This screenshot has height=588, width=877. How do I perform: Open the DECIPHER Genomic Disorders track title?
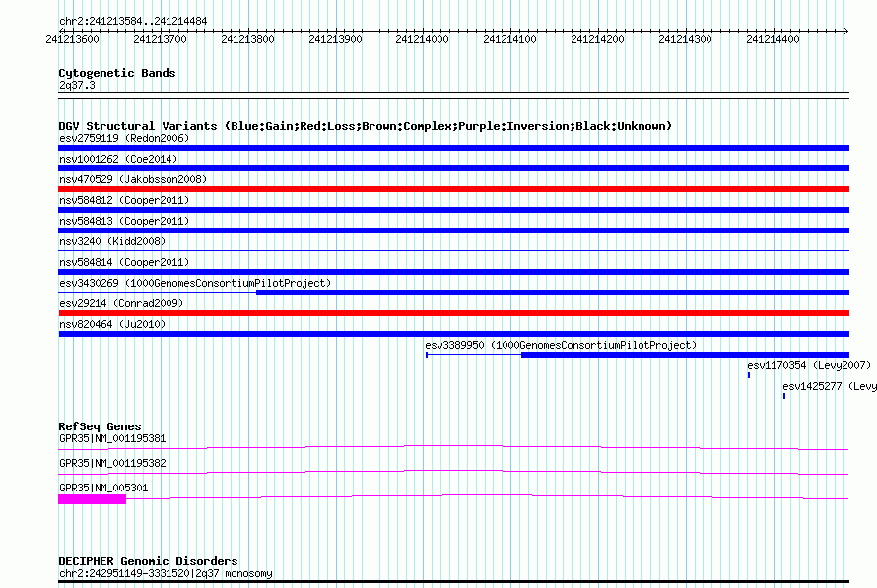click(x=148, y=561)
